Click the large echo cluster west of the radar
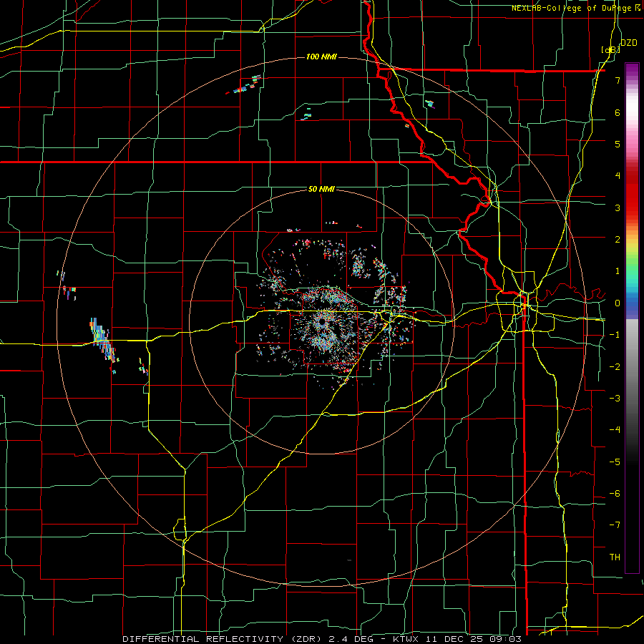 point(102,340)
